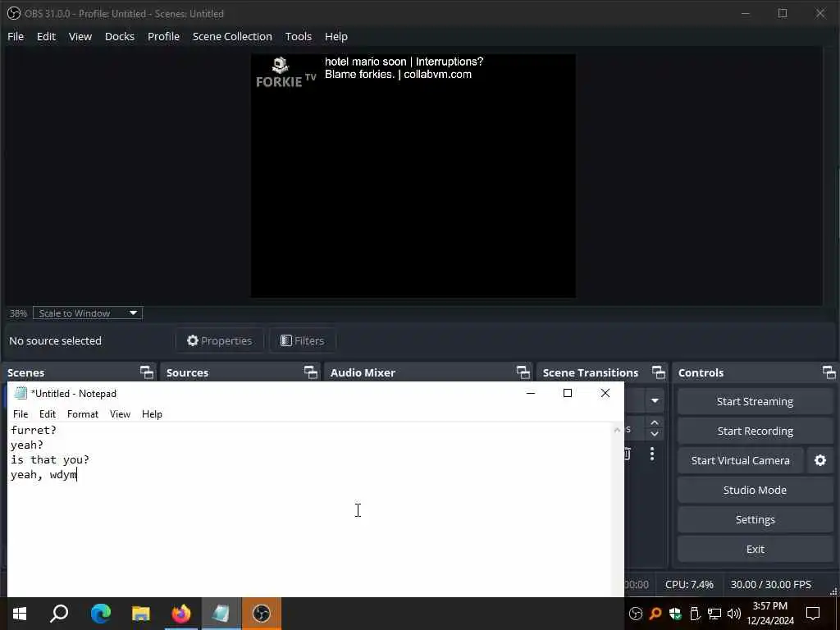Open Notepad File menu

(21, 414)
